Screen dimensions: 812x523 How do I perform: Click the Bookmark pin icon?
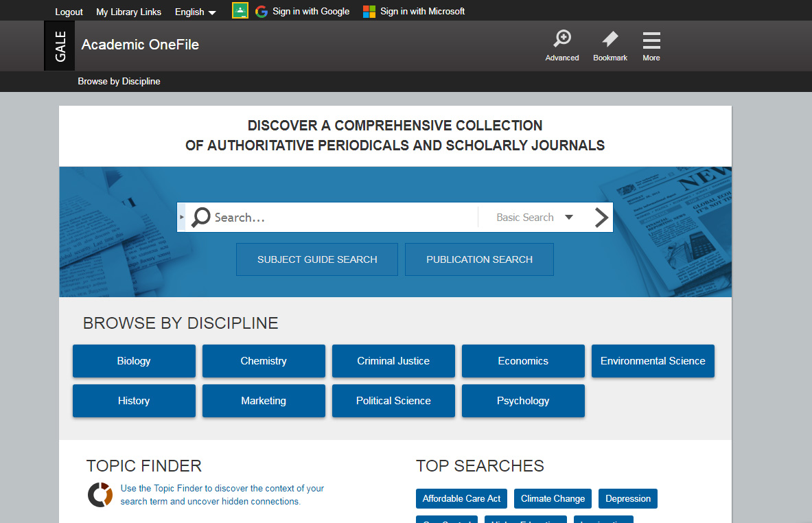(610, 39)
